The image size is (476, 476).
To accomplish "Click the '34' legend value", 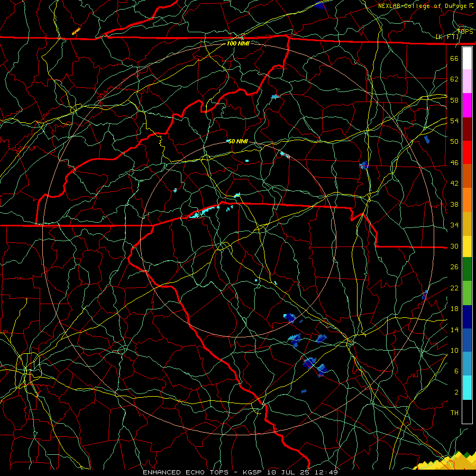I will pyautogui.click(x=454, y=225).
